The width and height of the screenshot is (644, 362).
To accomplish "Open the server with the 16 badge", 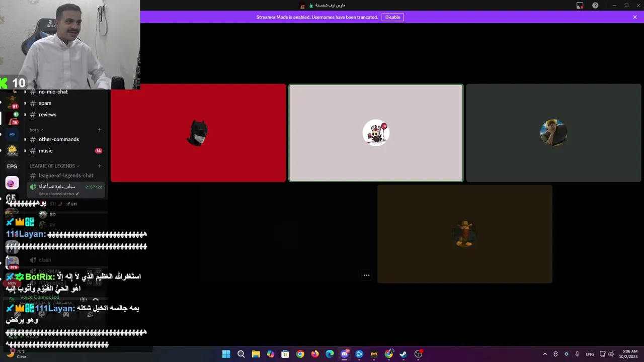I will (x=12, y=118).
